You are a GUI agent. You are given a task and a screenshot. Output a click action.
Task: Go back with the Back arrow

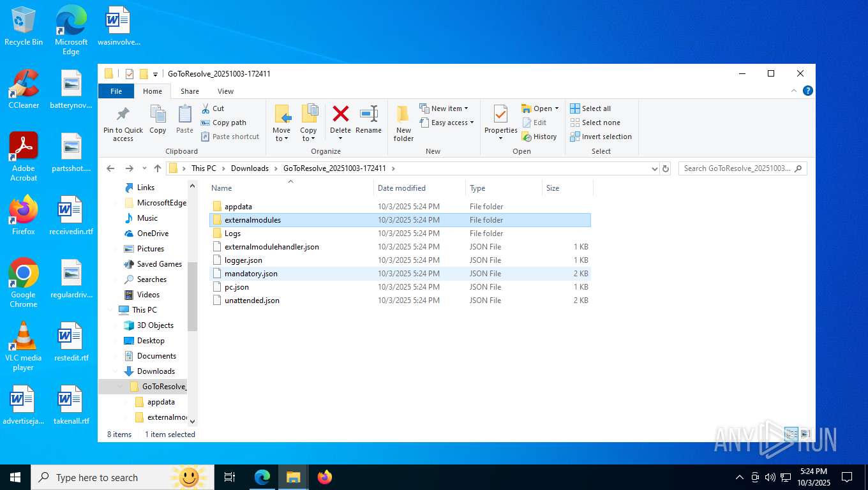pos(110,168)
